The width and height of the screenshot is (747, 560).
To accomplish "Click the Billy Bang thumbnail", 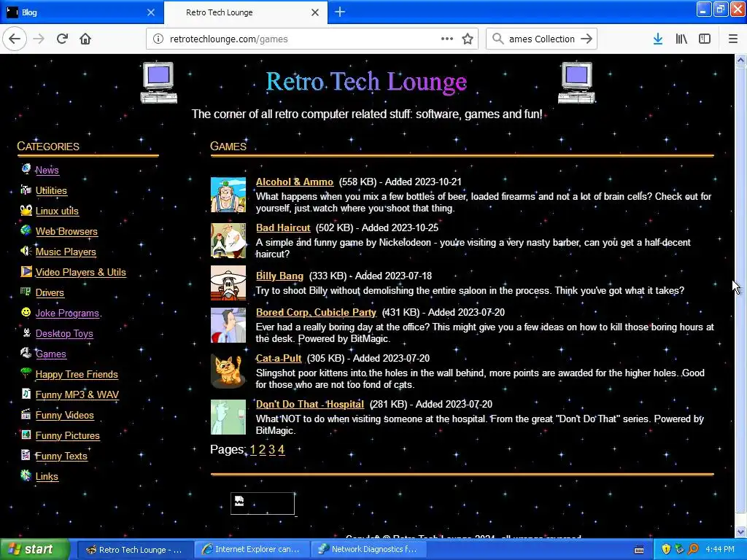I will 228,283.
